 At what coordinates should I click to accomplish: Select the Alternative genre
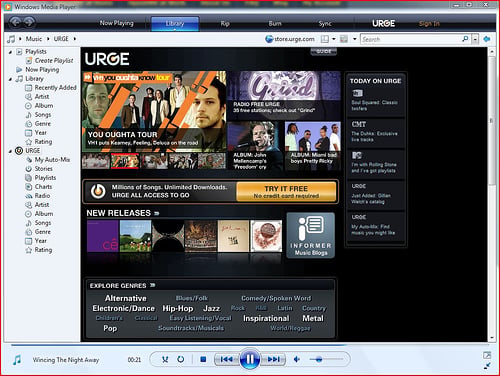click(125, 298)
